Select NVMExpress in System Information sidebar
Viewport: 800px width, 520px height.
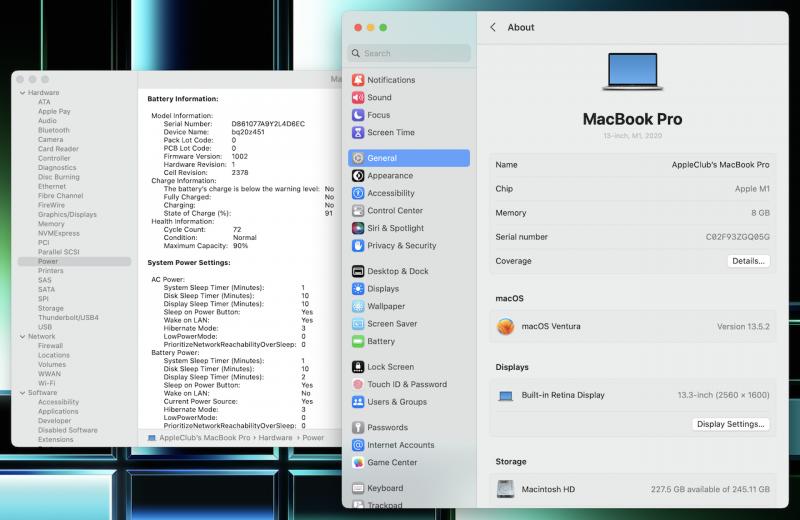click(x=59, y=233)
